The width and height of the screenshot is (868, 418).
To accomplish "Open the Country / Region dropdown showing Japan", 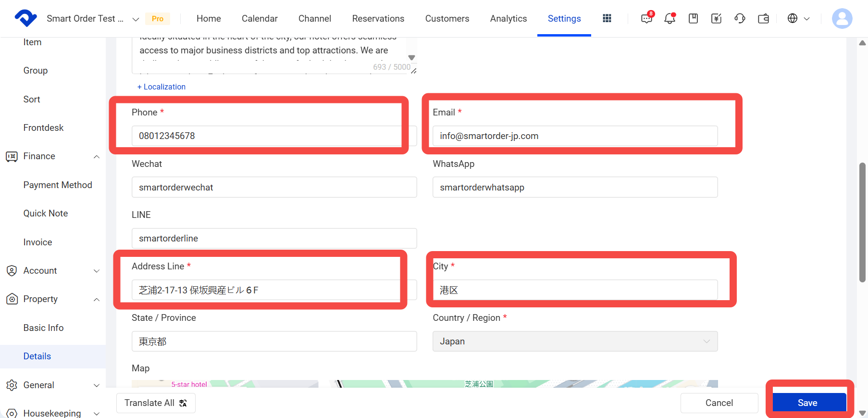I will pyautogui.click(x=575, y=341).
